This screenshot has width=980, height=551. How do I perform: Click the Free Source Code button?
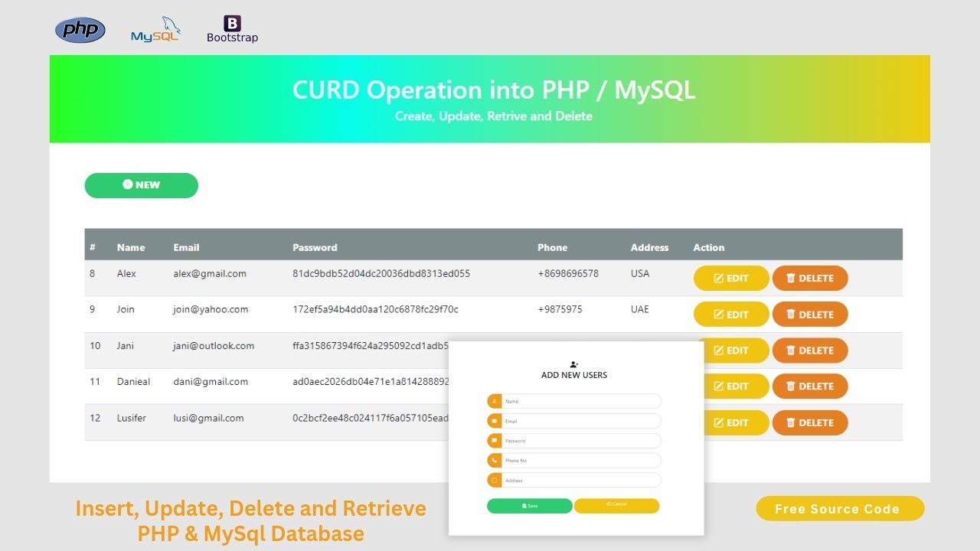pyautogui.click(x=840, y=509)
